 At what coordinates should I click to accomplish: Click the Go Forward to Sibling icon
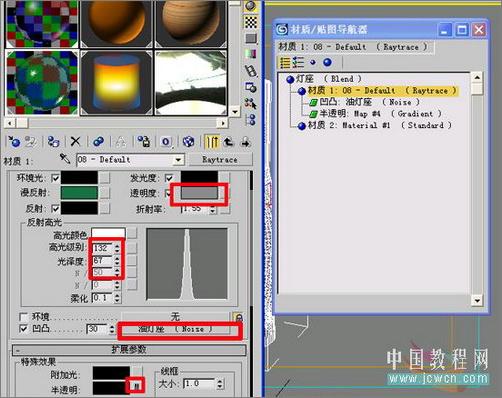click(246, 142)
